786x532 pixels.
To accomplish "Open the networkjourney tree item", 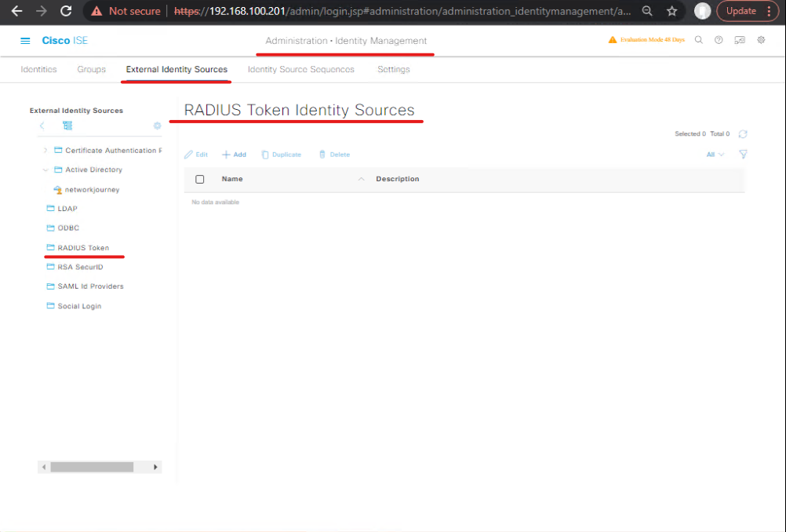I will click(93, 190).
